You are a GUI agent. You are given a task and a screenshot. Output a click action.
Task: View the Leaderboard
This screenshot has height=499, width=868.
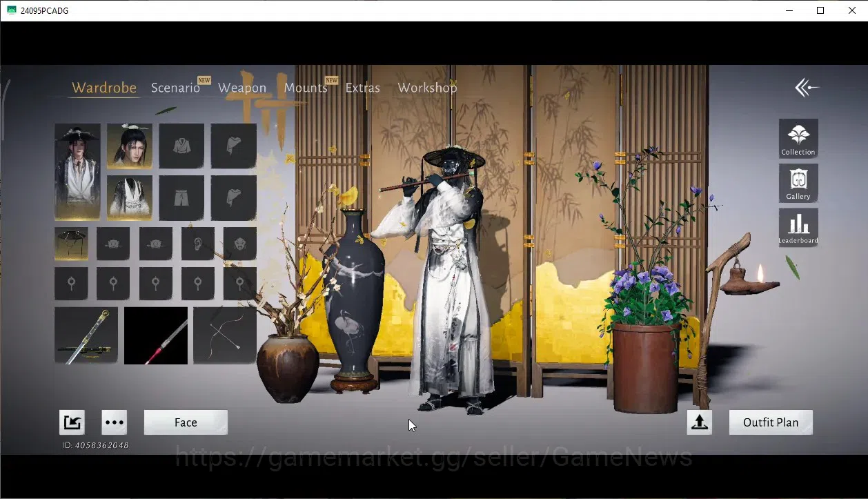click(798, 228)
